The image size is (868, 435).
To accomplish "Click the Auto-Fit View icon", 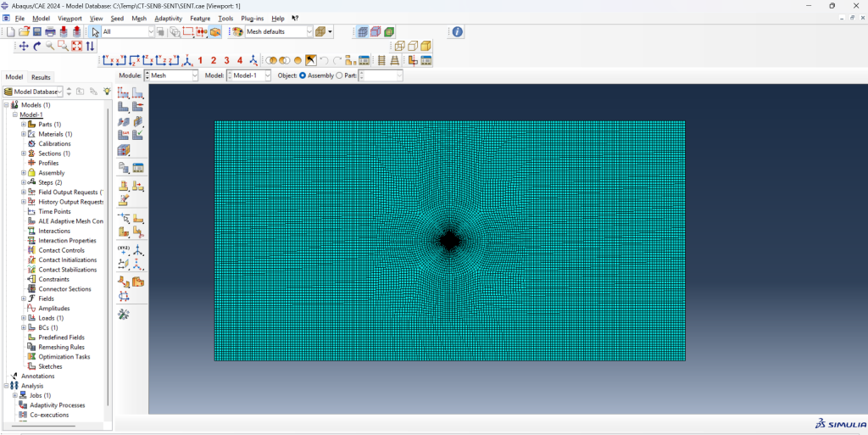I will point(76,46).
